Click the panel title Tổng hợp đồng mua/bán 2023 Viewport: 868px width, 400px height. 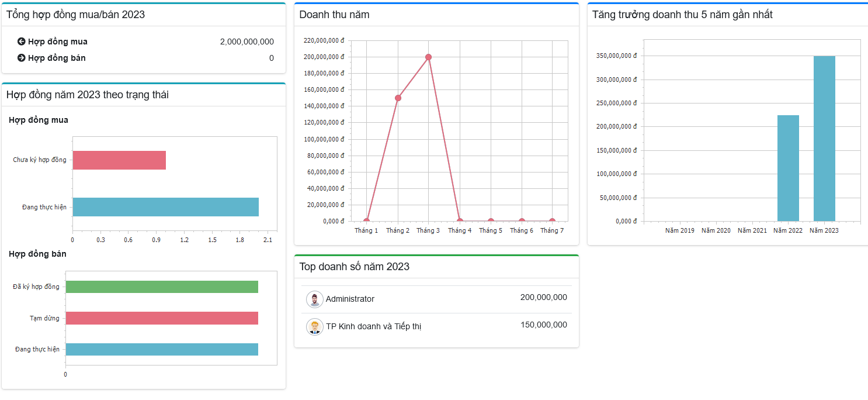tap(75, 15)
